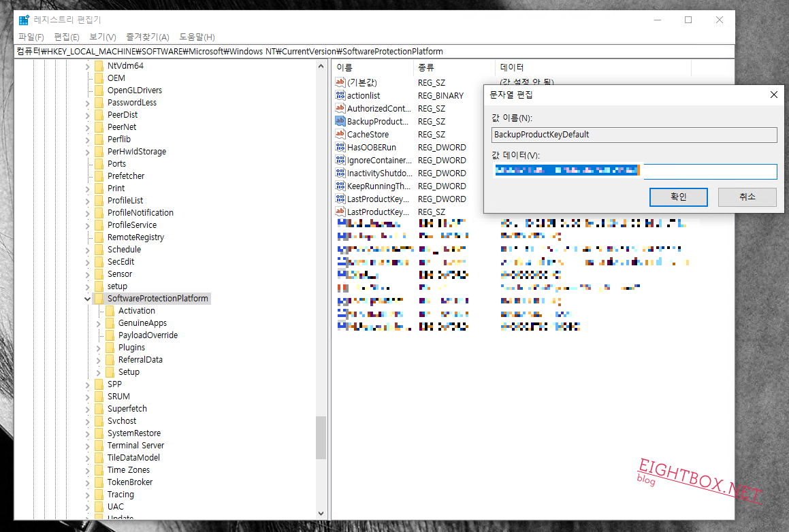This screenshot has width=789, height=532.
Task: Select the OpenGLDrivers key
Action: 134,90
